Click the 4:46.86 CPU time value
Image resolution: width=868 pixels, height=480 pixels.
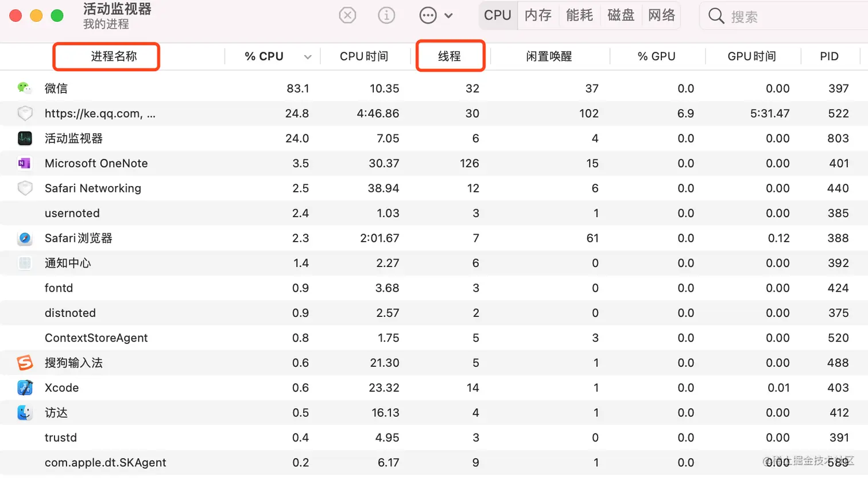(378, 113)
